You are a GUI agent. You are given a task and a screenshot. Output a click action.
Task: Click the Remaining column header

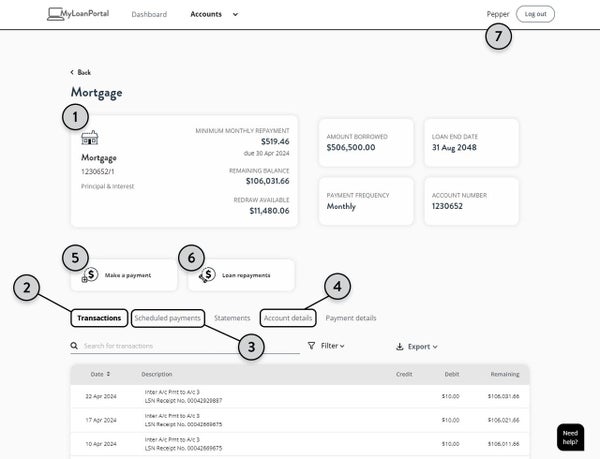(505, 374)
